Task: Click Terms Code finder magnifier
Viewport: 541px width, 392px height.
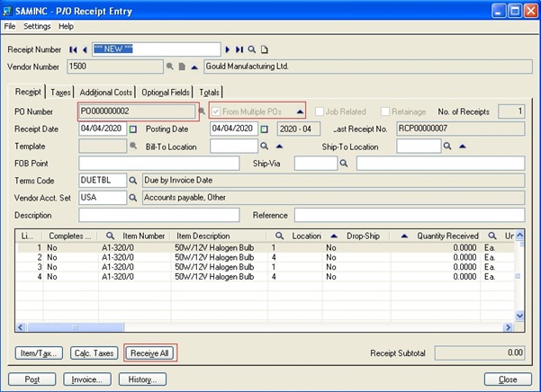Action: 132,180
